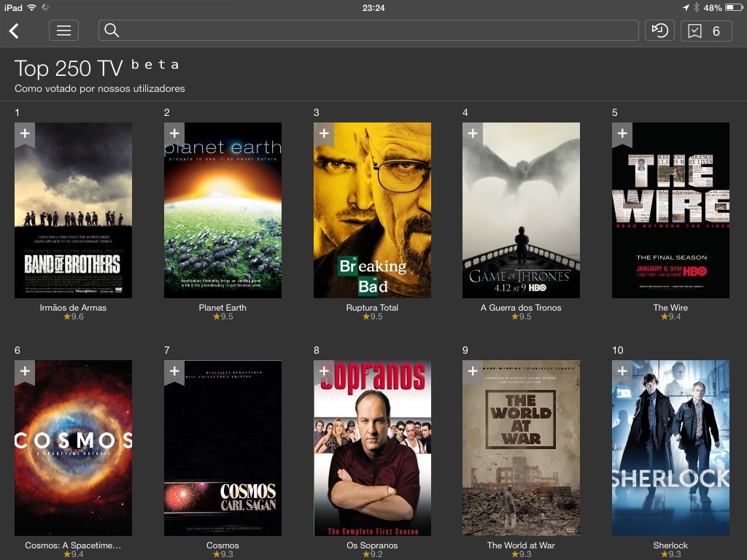Add Irmãos de Armas to watchlist via plus ribbon

24,133
